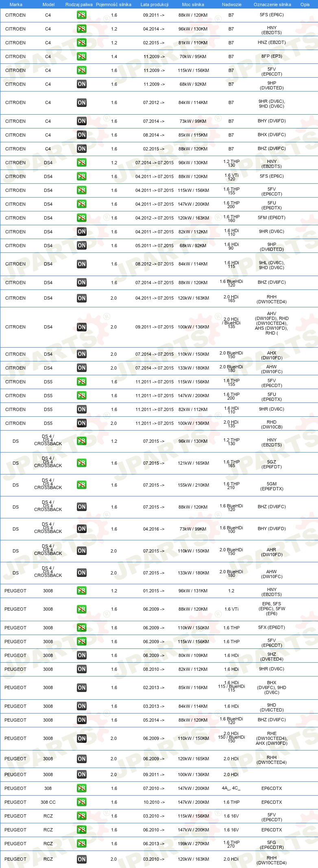318x868 pixels.
Task: Select the 5FG (EP6CDTR) engine code cell
Action: [x=272, y=845]
